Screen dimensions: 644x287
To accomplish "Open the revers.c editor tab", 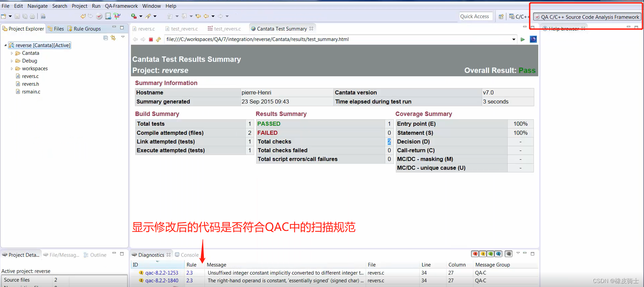I will [143, 29].
